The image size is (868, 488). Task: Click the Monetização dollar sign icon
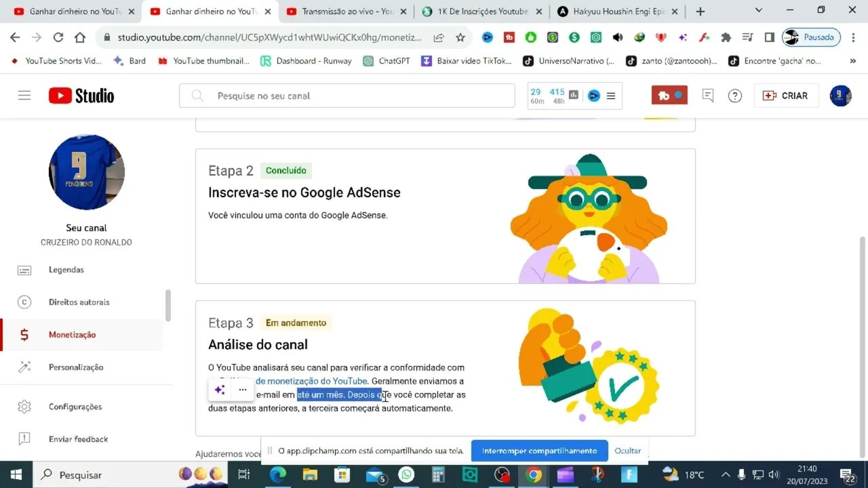coord(24,335)
